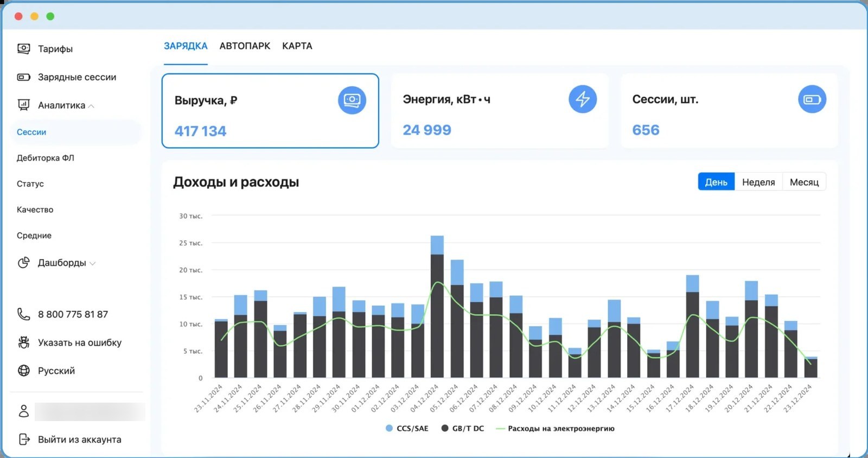This screenshot has width=868, height=458.
Task: Click the Тарифы banknote icon
Action: (24, 49)
